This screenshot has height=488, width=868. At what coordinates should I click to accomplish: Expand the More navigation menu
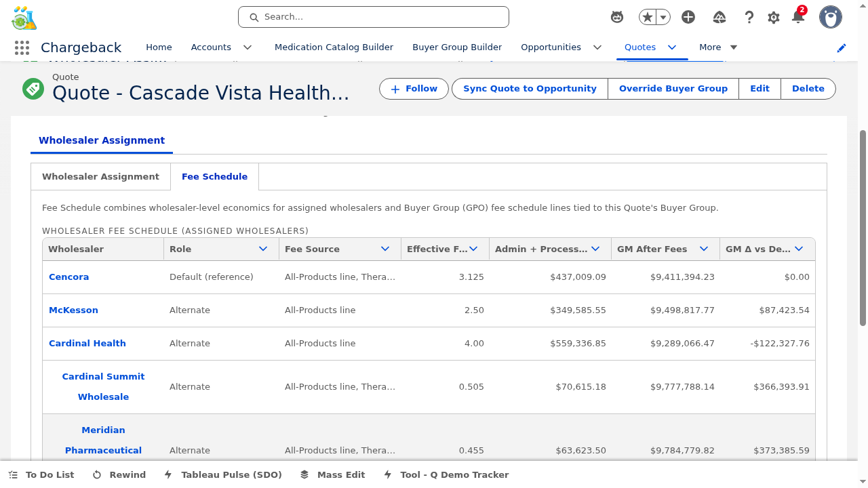pos(718,47)
